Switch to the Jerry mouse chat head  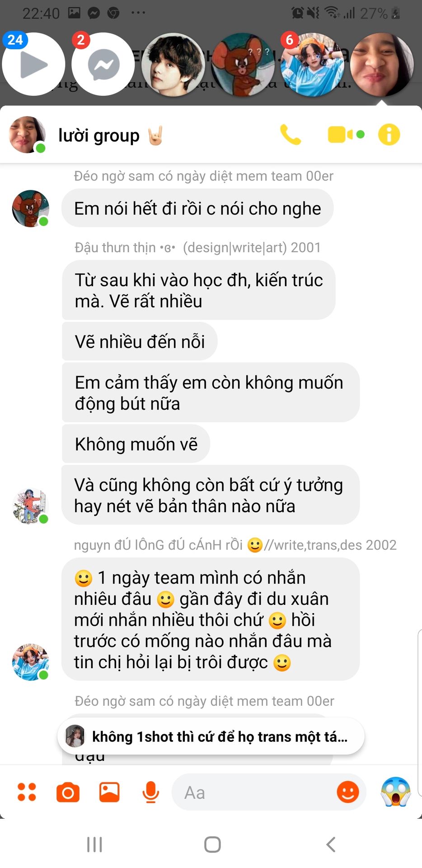pyautogui.click(x=243, y=64)
